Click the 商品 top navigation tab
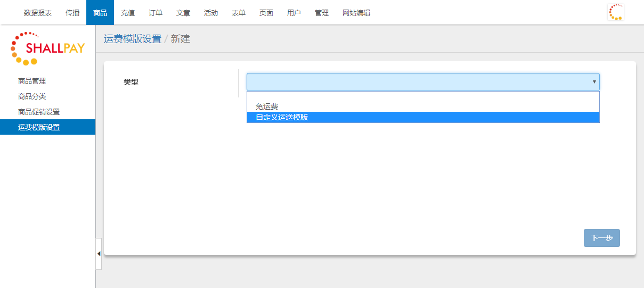Viewport: 644px width, 288px height. coord(100,13)
